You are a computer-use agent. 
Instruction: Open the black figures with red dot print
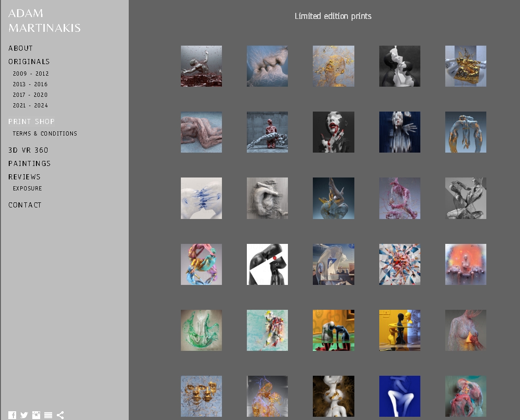click(267, 265)
